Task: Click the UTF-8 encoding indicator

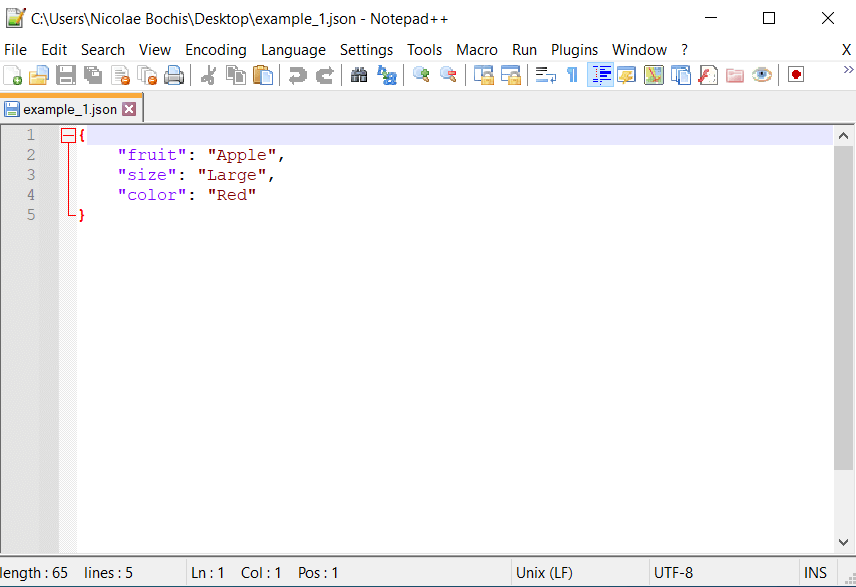Action: [676, 572]
